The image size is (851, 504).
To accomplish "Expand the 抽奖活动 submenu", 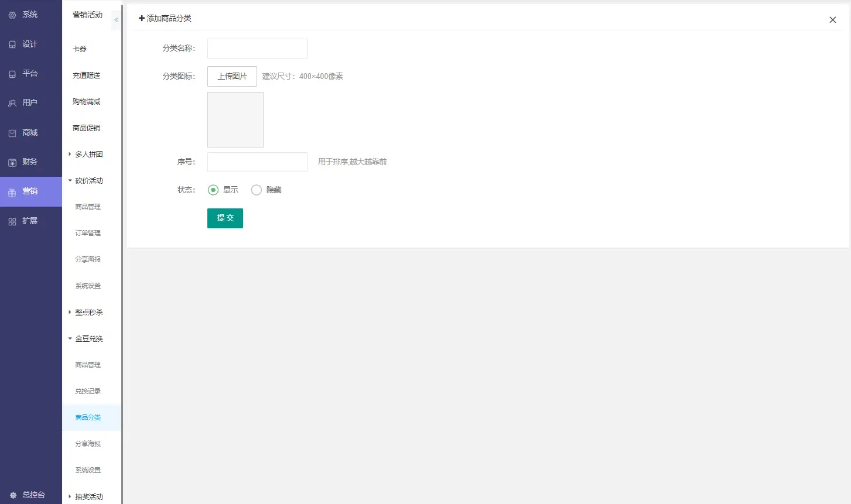I will tap(70, 496).
